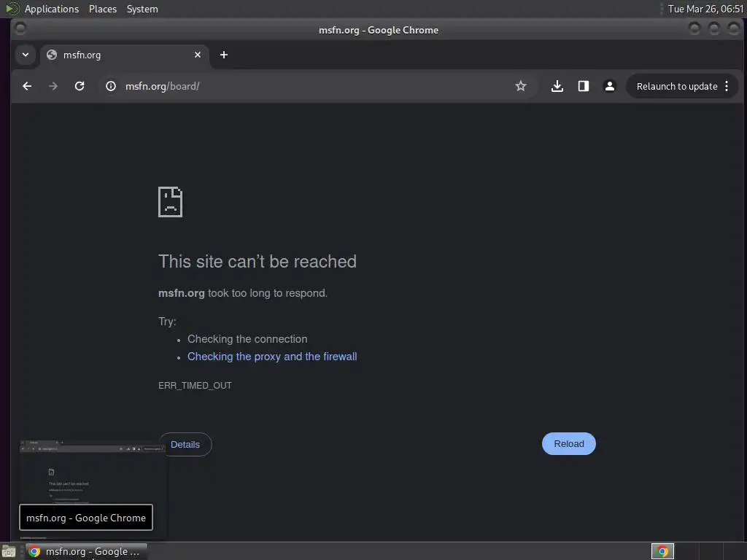Expand tab search dropdown arrow
The width and height of the screenshot is (747, 560).
tap(26, 55)
